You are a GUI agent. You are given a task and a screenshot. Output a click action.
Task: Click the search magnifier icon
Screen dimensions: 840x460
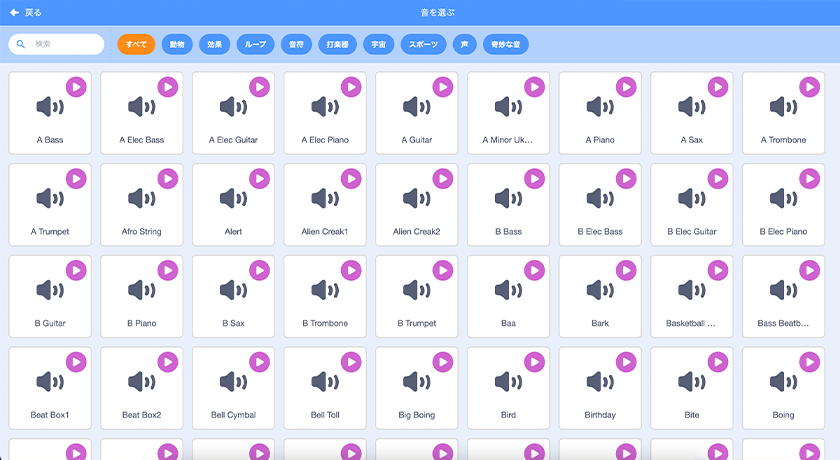(21, 44)
